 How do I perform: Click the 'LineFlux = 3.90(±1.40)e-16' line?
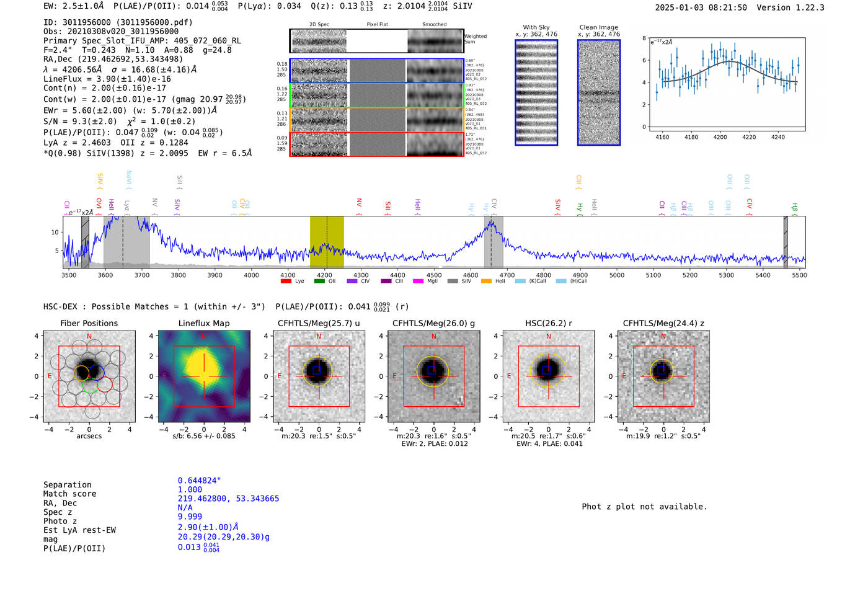[107, 79]
